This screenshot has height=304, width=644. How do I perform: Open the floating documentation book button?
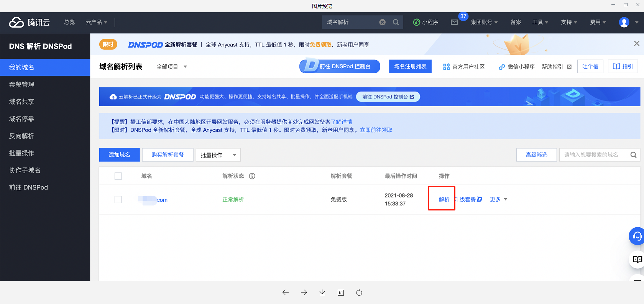click(x=637, y=260)
